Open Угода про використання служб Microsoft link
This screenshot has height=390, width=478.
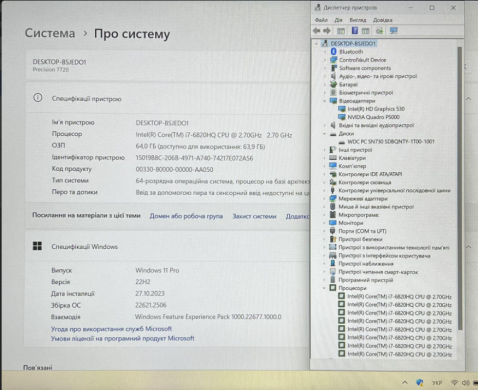point(111,329)
